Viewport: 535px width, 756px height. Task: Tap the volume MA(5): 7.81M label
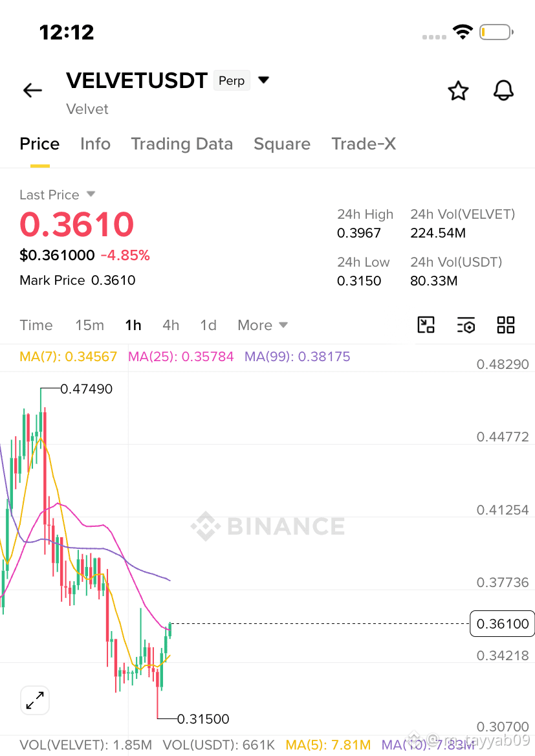328,745
